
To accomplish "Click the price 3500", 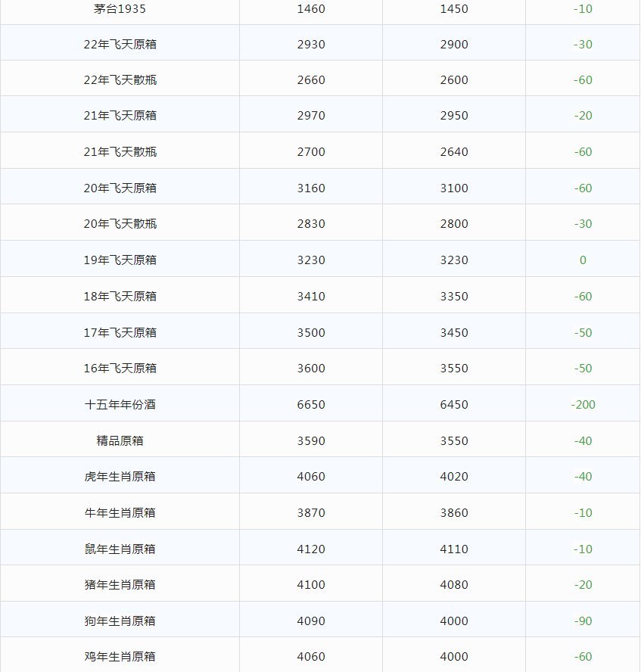I will [x=311, y=333].
